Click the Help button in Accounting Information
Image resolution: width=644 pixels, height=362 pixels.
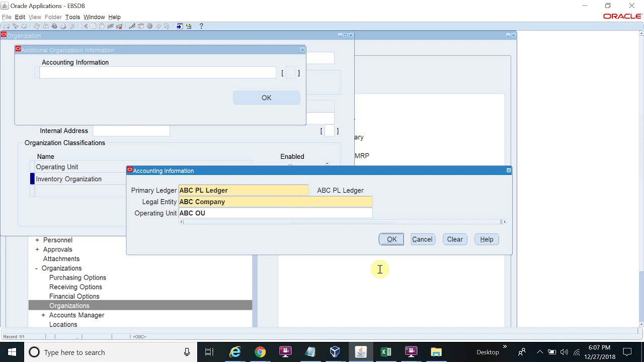487,239
